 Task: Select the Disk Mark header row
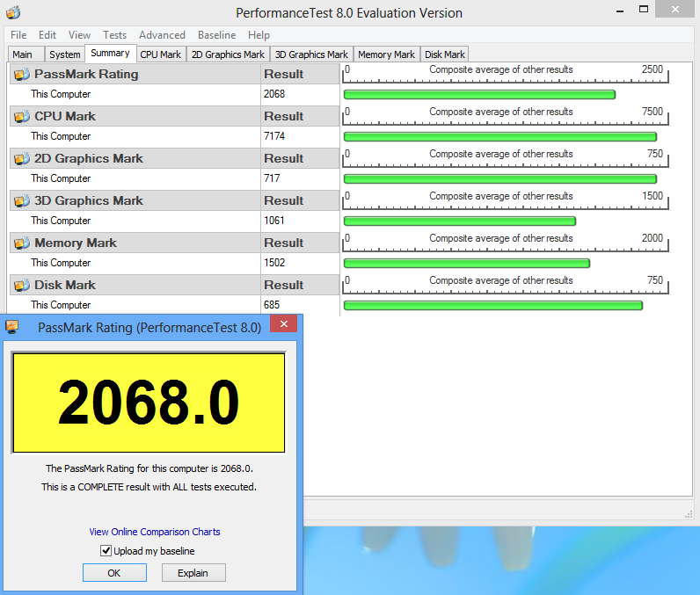(x=174, y=285)
